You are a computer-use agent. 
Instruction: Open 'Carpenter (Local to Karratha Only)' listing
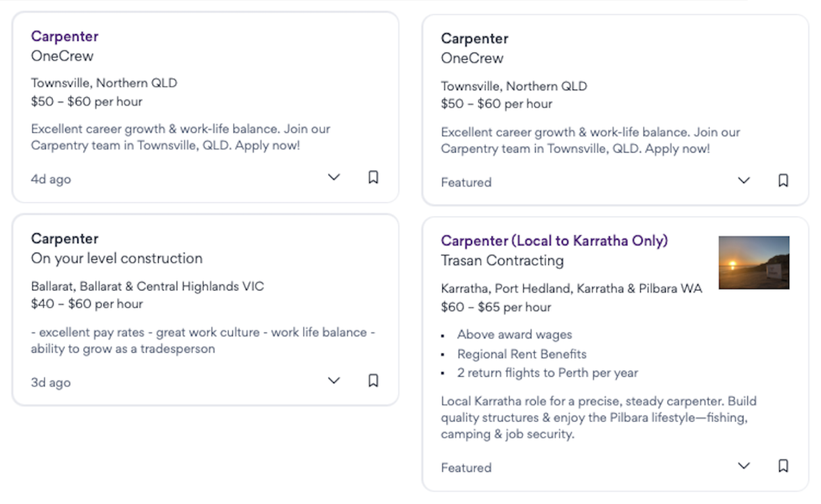point(554,240)
